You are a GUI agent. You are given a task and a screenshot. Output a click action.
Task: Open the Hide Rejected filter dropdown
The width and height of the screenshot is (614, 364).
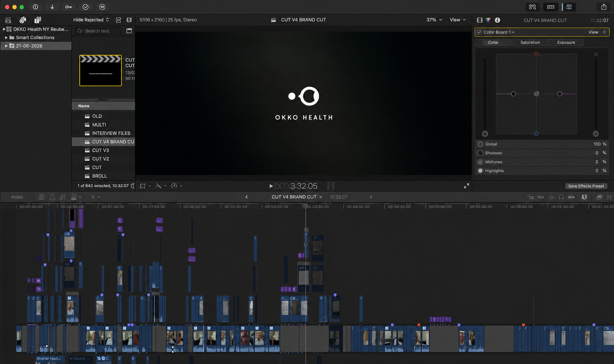pyautogui.click(x=91, y=20)
